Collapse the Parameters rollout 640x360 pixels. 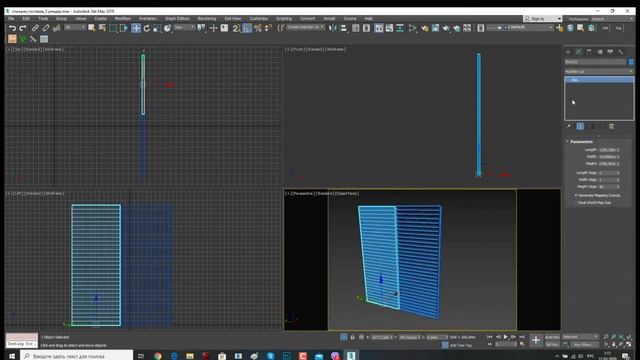point(580,142)
